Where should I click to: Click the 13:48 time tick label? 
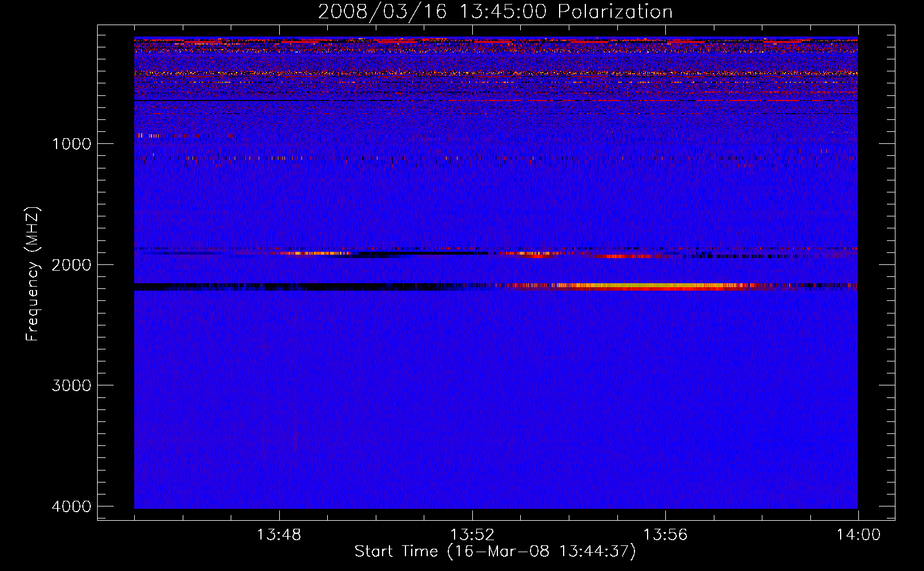[279, 535]
